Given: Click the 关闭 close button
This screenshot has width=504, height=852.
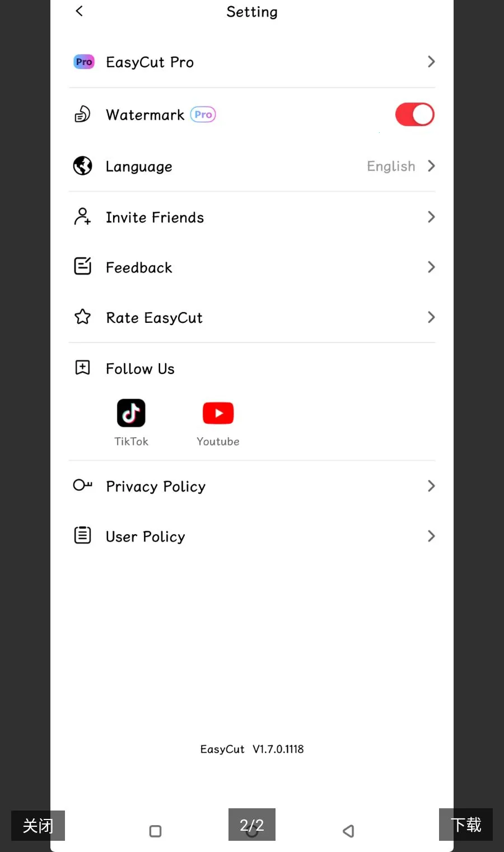Looking at the screenshot, I should [x=38, y=826].
